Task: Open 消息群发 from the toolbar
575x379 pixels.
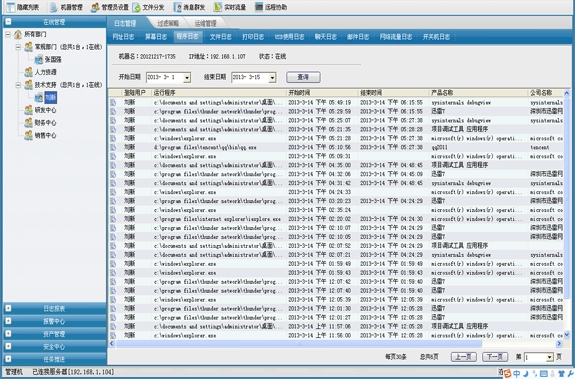Action: (x=189, y=7)
